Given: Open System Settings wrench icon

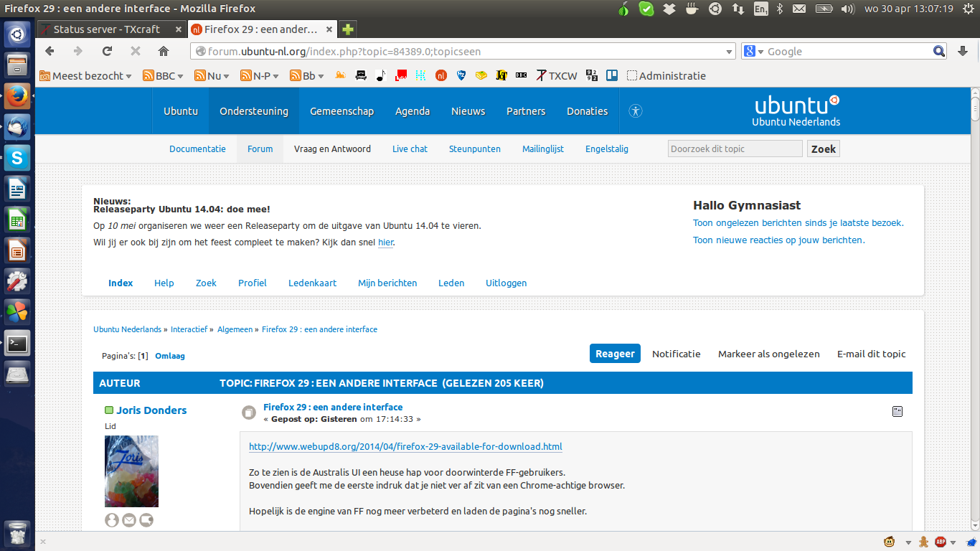Looking at the screenshot, I should pos(17,281).
